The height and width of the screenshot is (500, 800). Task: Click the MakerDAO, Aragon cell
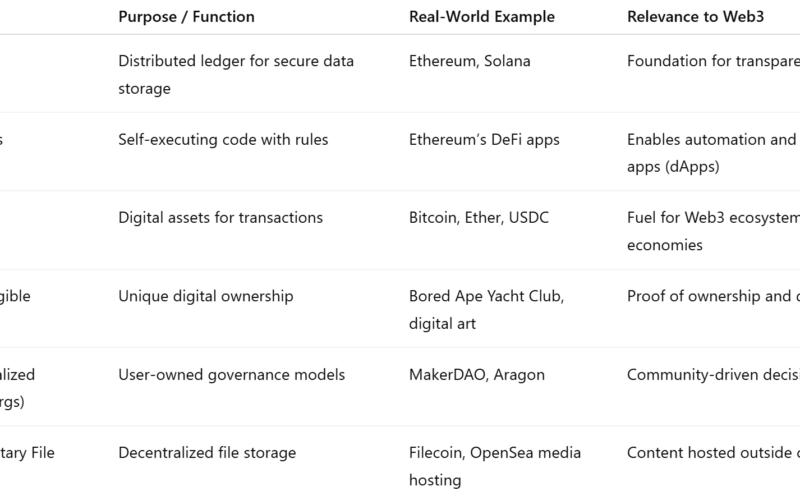pyautogui.click(x=477, y=375)
